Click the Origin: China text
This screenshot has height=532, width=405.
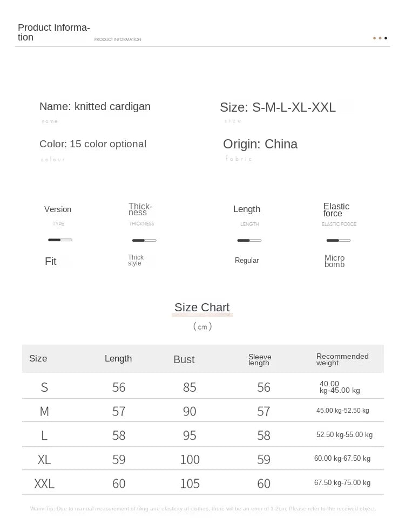click(260, 144)
